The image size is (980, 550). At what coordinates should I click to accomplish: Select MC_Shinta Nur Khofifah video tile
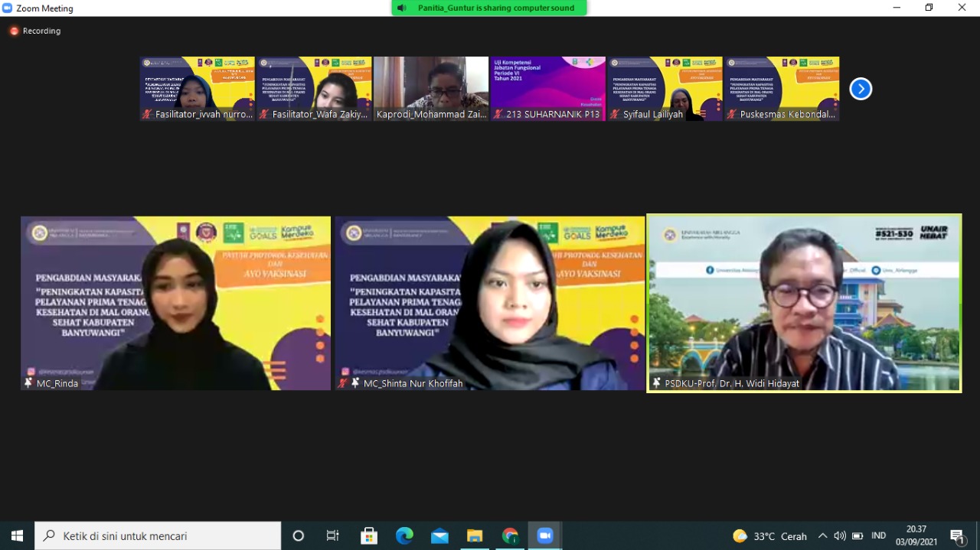pyautogui.click(x=490, y=303)
